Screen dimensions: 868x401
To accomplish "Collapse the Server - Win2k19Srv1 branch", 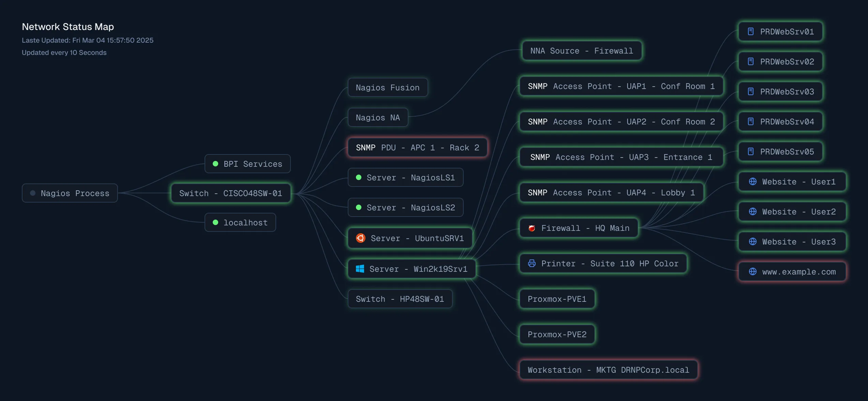I will [411, 269].
